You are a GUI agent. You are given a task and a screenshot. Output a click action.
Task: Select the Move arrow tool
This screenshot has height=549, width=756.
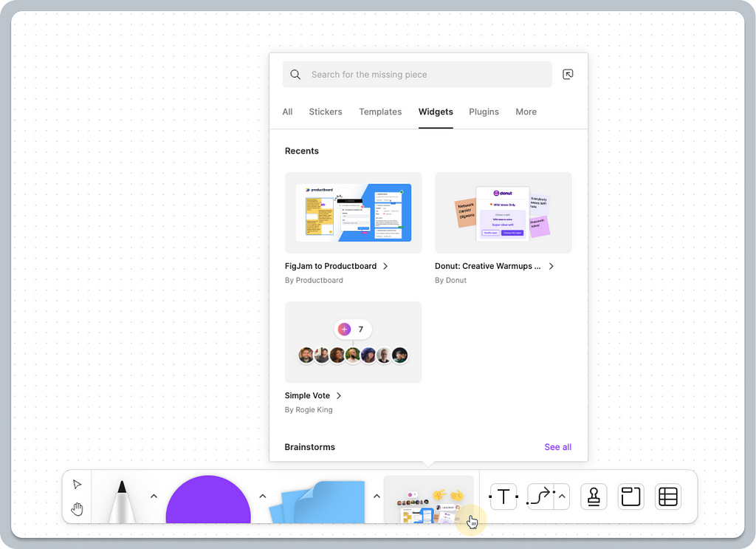click(x=77, y=484)
